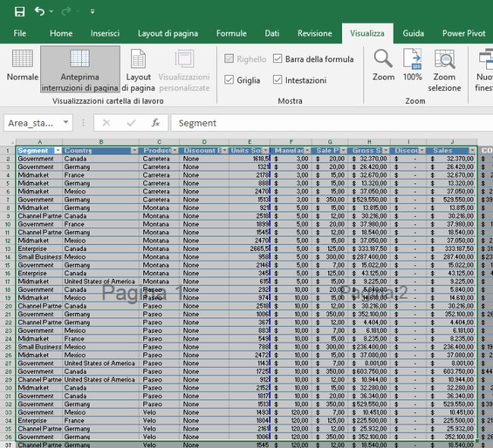Select column A header
Image resolution: width=493 pixels, height=448 pixels.
tap(39, 142)
